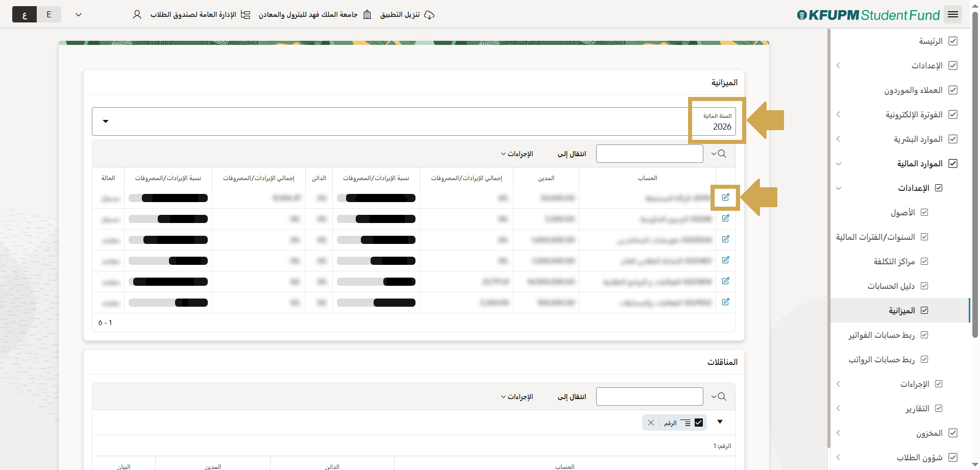Edit the fifth account row in الميزانية table

[725, 281]
